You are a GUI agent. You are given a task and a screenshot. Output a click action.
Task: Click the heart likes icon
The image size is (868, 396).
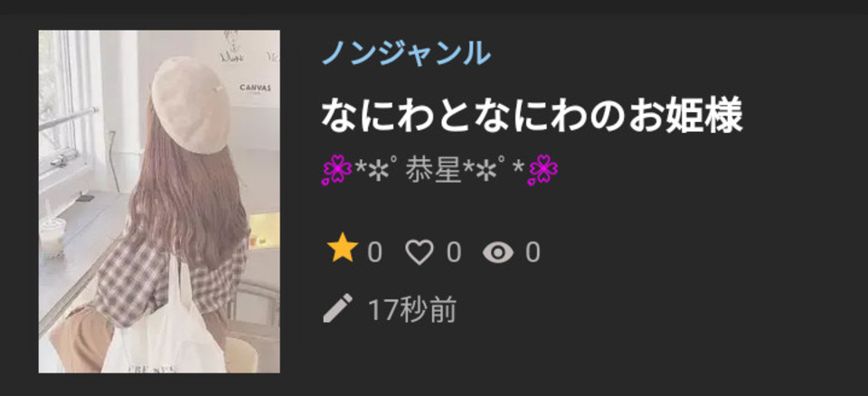tap(419, 252)
